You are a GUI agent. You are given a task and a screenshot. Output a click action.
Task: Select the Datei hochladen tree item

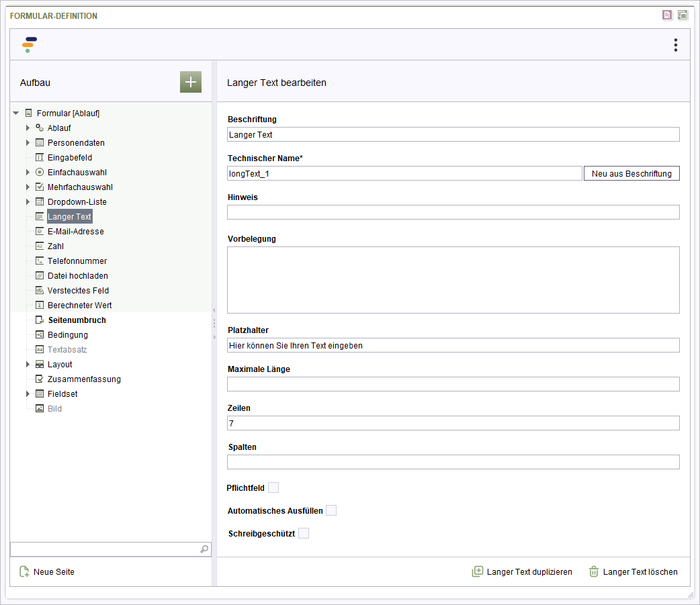(78, 276)
